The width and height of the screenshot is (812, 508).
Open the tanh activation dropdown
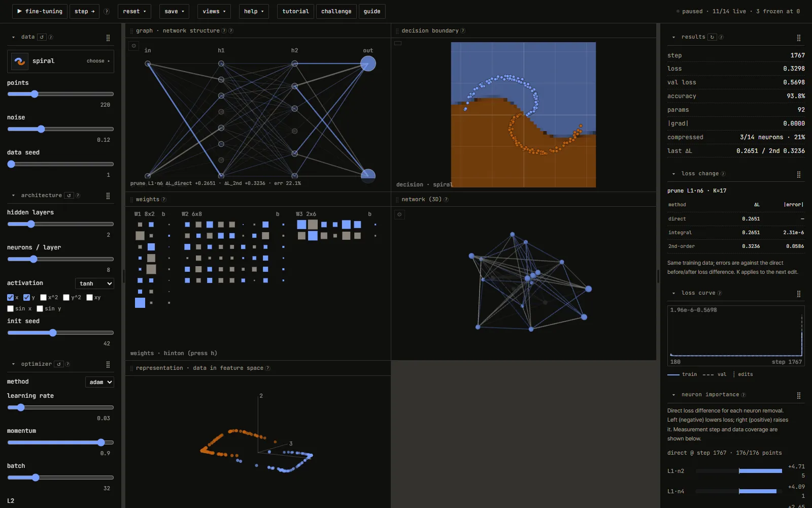click(x=94, y=283)
